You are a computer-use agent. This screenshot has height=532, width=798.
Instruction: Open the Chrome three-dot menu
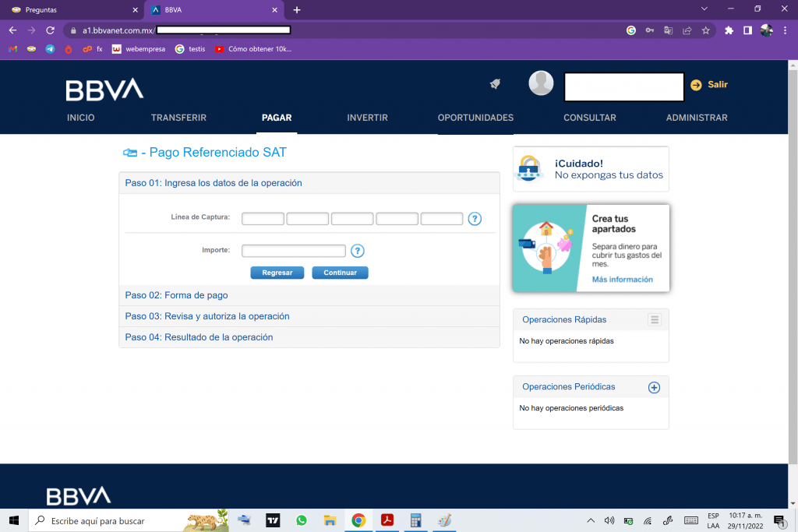pos(786,30)
